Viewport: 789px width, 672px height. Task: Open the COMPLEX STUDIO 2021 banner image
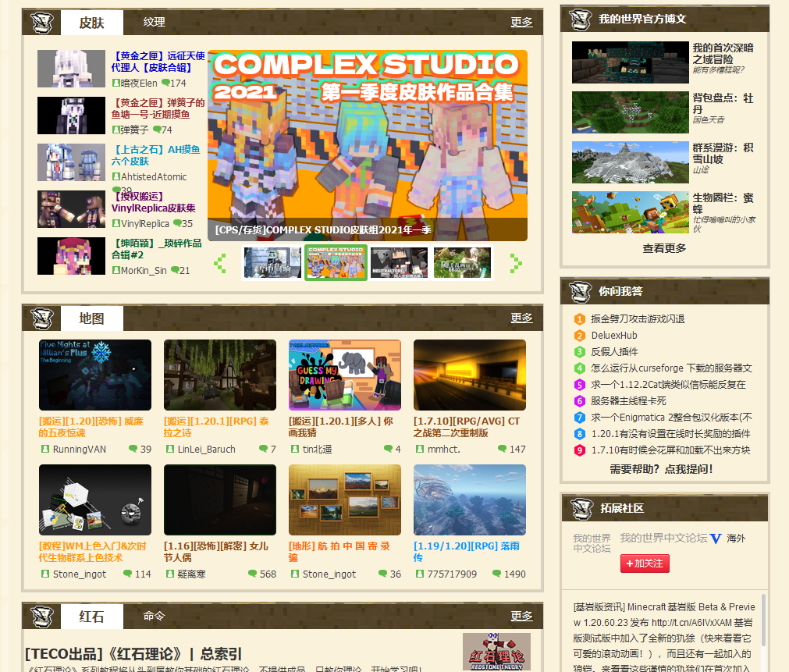[x=368, y=145]
